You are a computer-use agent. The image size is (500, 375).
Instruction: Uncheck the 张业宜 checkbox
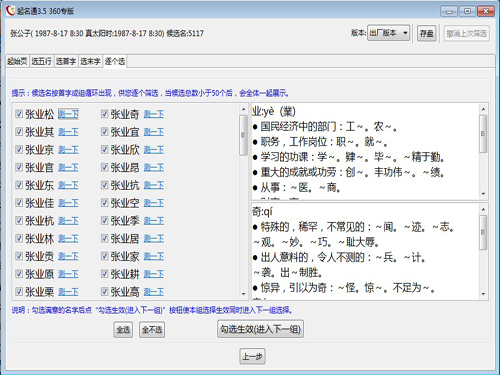tap(105, 132)
